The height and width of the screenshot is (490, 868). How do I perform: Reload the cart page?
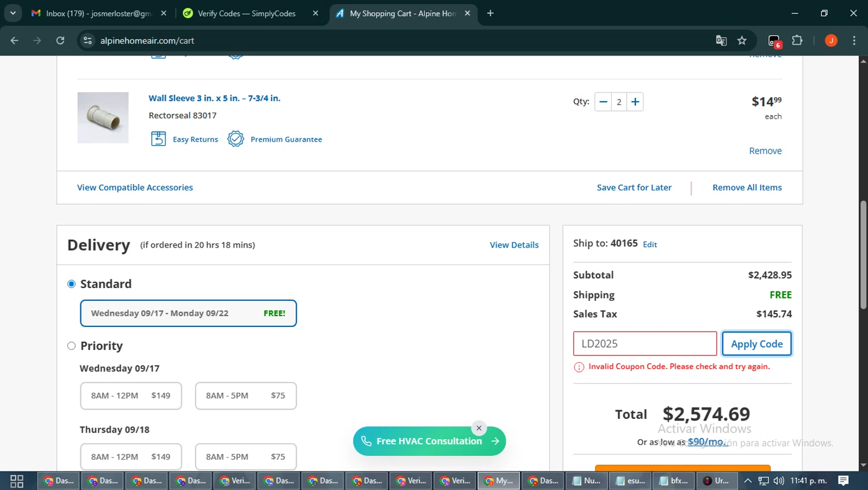(60, 40)
